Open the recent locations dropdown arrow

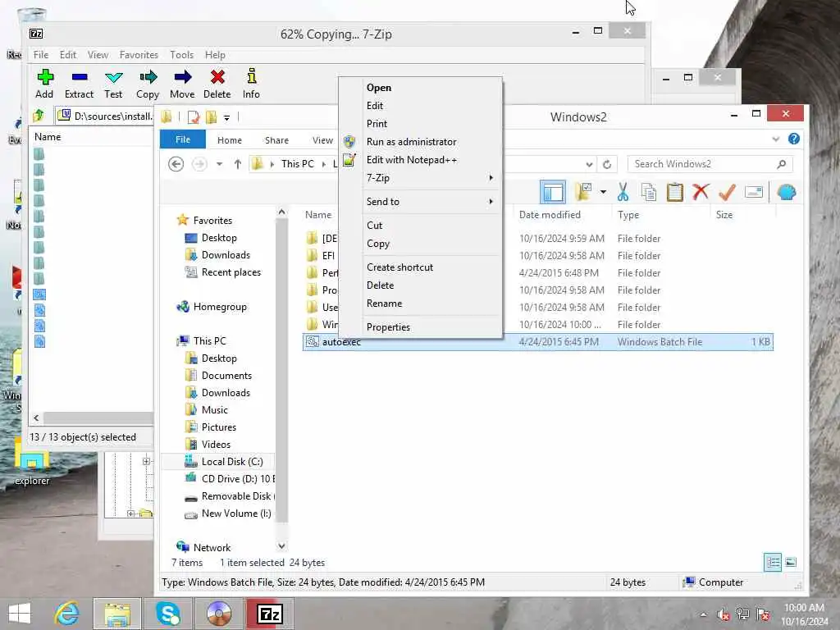click(220, 164)
